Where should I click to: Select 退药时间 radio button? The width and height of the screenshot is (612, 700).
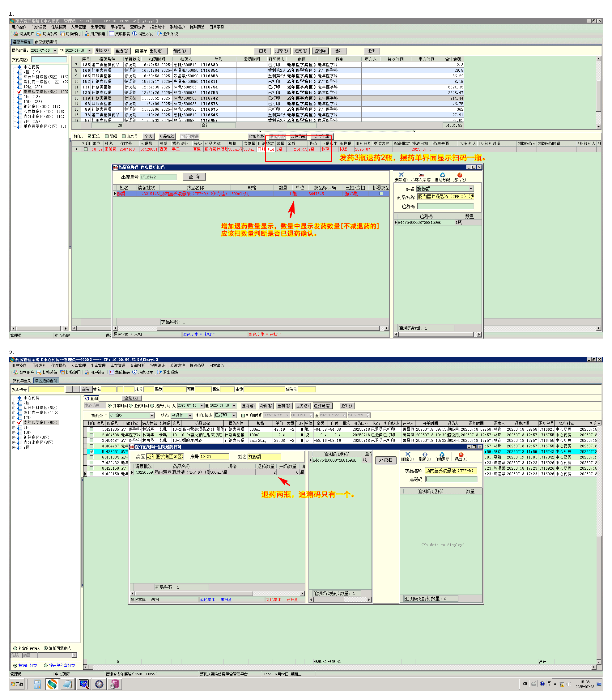click(131, 406)
